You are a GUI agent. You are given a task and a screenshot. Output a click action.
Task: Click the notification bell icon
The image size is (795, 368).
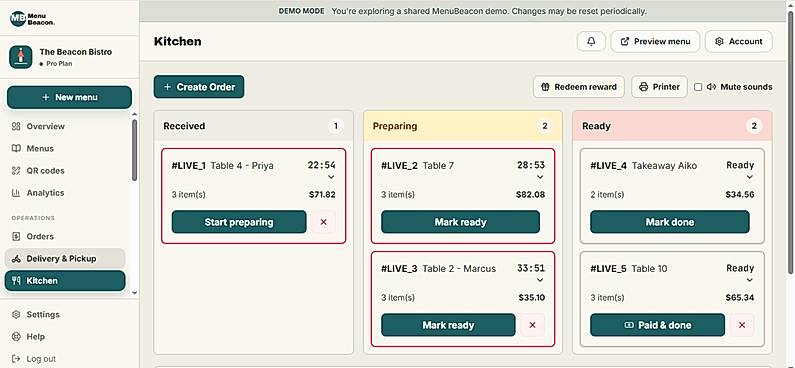(591, 42)
